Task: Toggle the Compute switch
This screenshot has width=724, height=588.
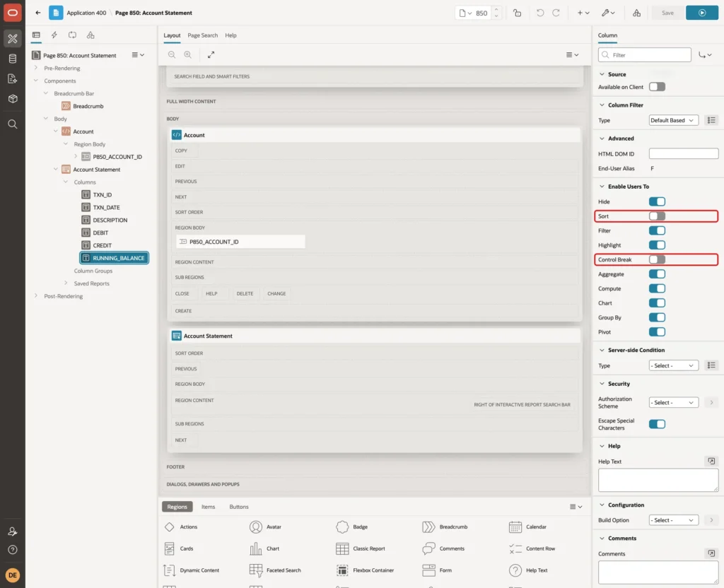Action: click(657, 288)
